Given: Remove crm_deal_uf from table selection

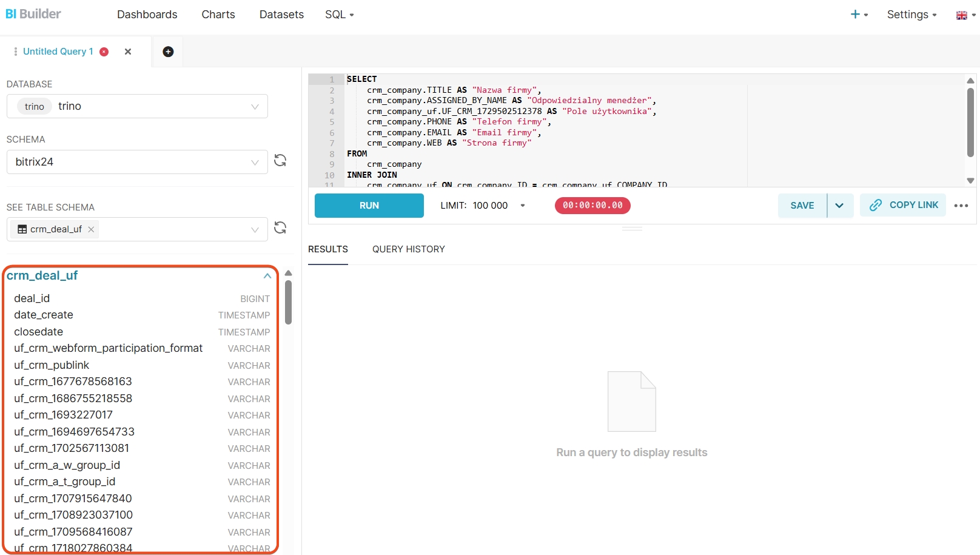Looking at the screenshot, I should (x=91, y=229).
